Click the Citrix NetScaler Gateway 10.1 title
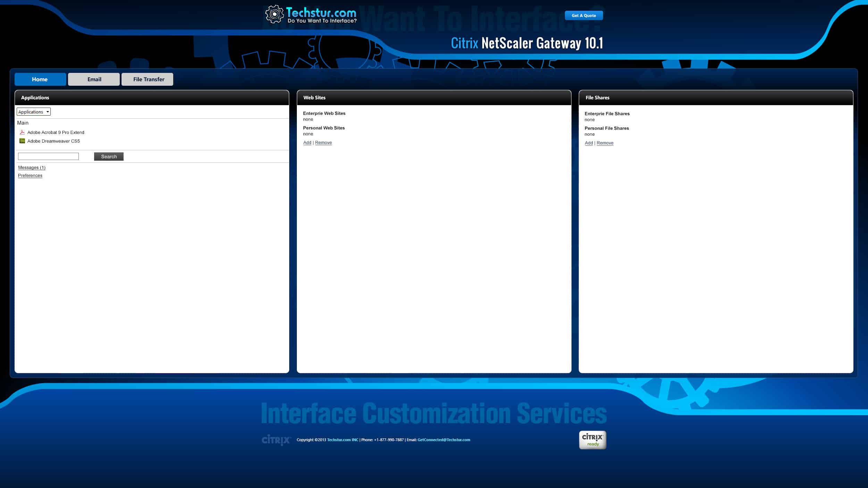The image size is (868, 488). (x=527, y=43)
